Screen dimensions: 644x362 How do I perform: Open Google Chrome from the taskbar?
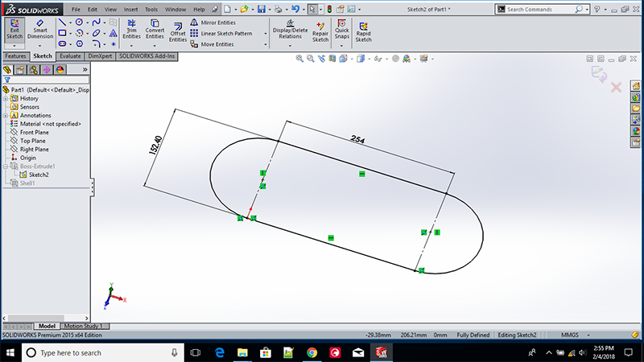tap(312, 352)
